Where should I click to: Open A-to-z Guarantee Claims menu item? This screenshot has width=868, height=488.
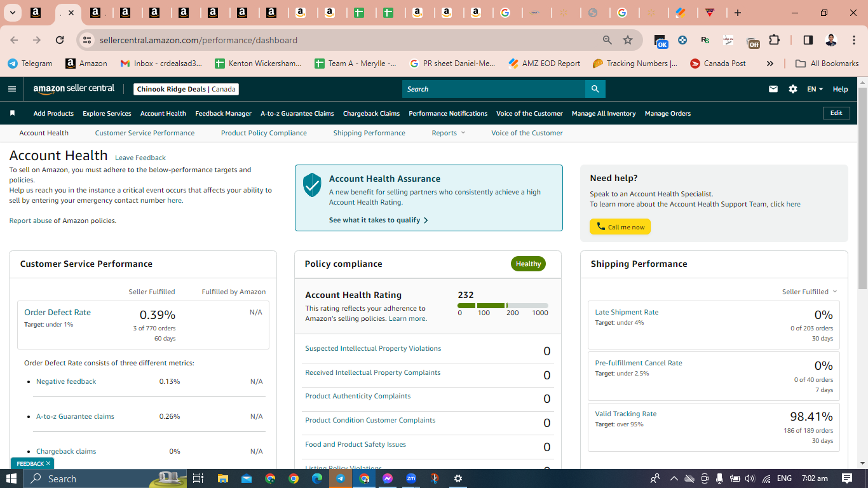(x=297, y=113)
